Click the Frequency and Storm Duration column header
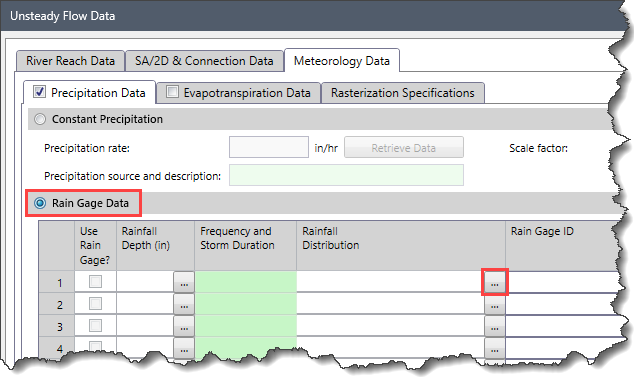This screenshot has width=634, height=377. 245,246
